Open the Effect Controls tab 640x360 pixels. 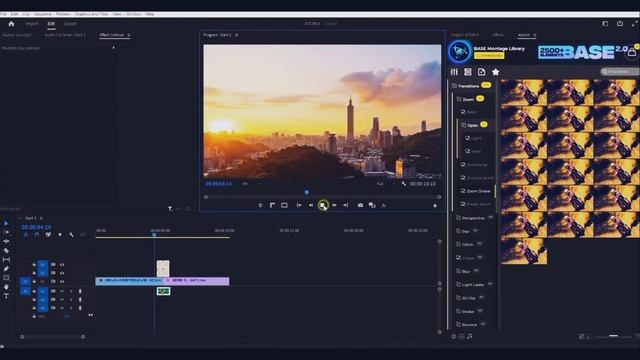[x=111, y=35]
